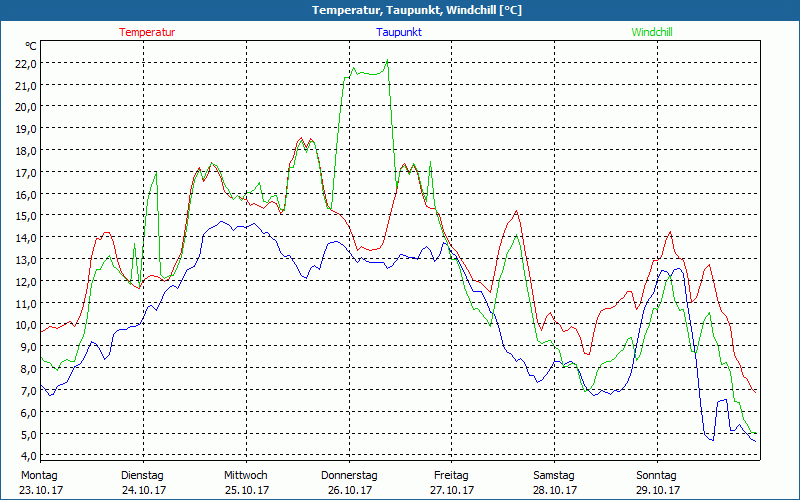This screenshot has width=800, height=500.
Task: Click the green Windchill peak near 22 degrees
Action: (386, 62)
